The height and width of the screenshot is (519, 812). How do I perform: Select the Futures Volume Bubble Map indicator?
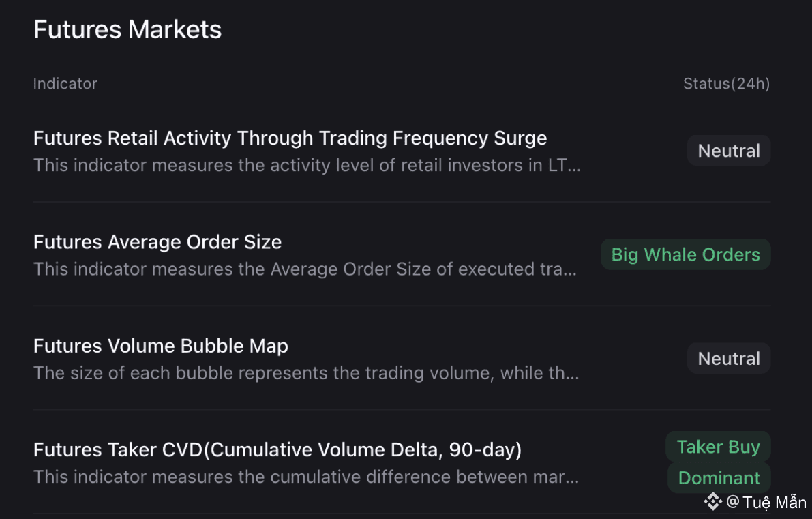tap(161, 346)
